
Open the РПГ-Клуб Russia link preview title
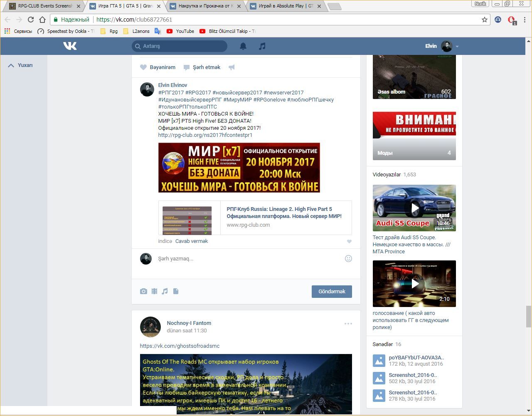[284, 213]
